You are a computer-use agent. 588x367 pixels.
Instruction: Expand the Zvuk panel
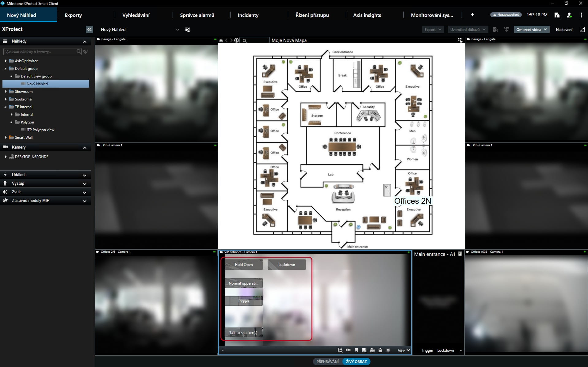[x=45, y=192]
